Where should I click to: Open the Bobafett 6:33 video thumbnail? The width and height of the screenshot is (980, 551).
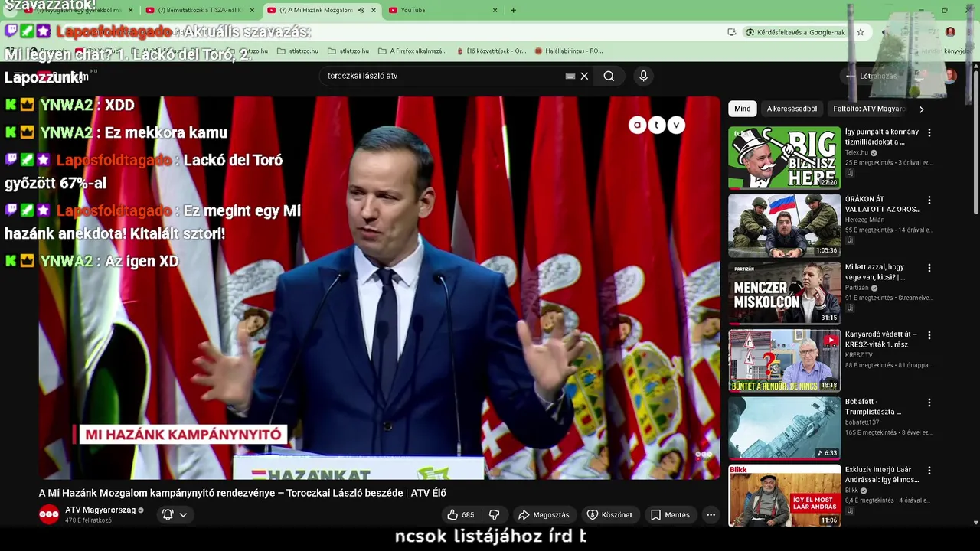click(784, 428)
